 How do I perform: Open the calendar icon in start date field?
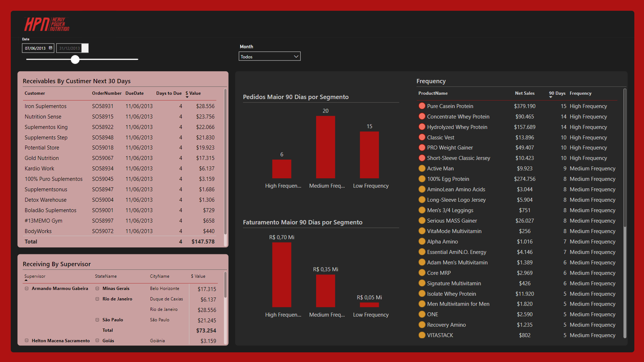pyautogui.click(x=50, y=48)
